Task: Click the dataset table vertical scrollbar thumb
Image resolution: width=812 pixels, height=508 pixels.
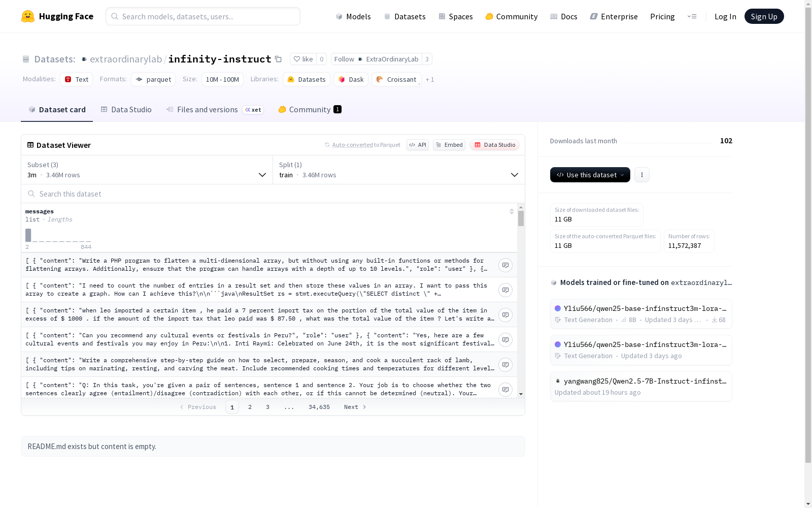Action: tap(521, 218)
